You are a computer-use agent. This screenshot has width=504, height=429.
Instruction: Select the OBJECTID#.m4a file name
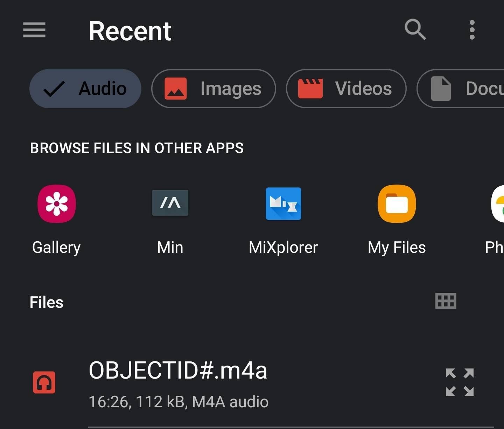[178, 371]
